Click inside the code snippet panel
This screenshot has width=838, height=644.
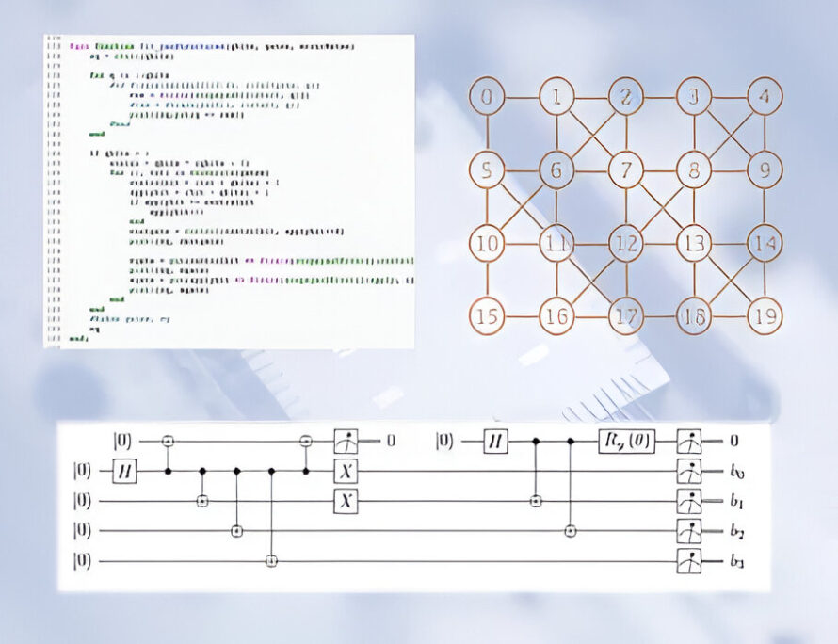tap(229, 190)
